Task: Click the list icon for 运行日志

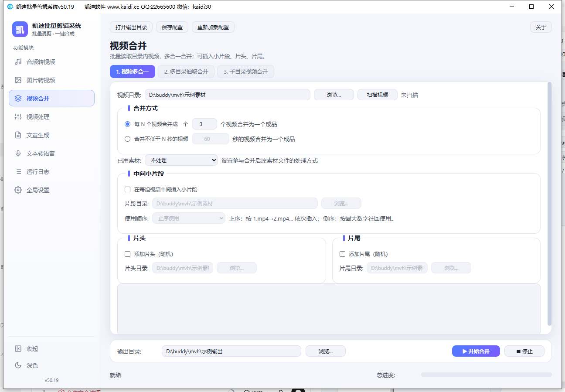Action: pyautogui.click(x=18, y=172)
